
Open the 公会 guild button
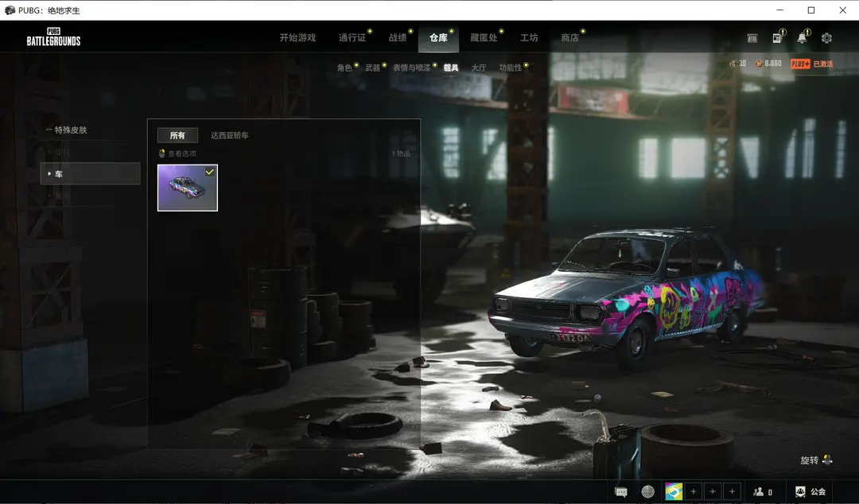click(x=811, y=492)
